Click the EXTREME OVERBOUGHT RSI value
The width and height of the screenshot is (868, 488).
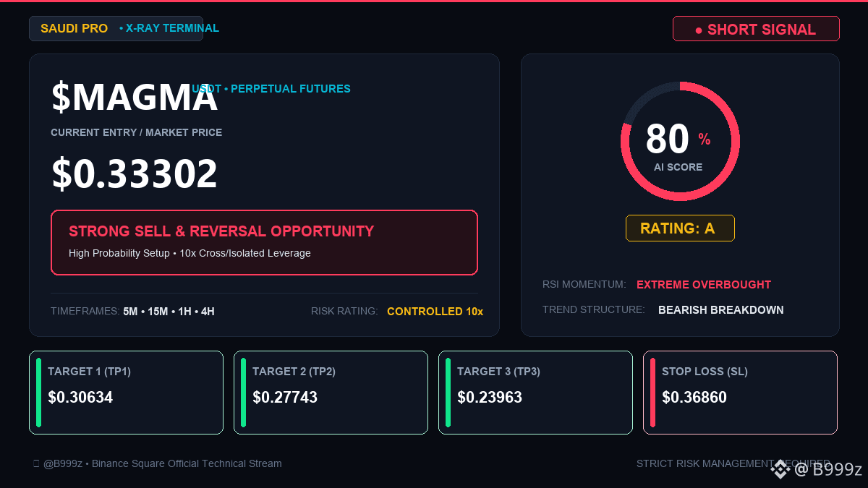(x=704, y=285)
